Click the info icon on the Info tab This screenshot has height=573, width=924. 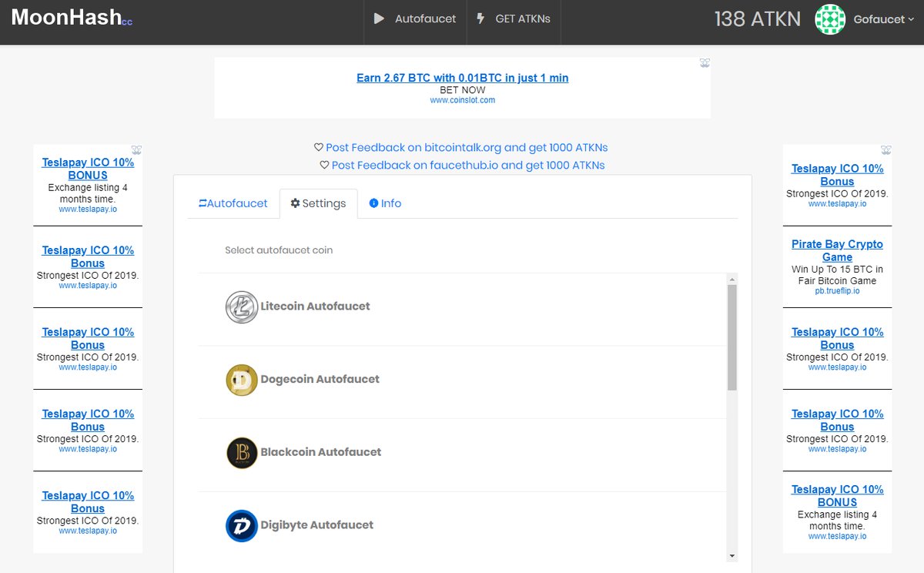tap(373, 203)
